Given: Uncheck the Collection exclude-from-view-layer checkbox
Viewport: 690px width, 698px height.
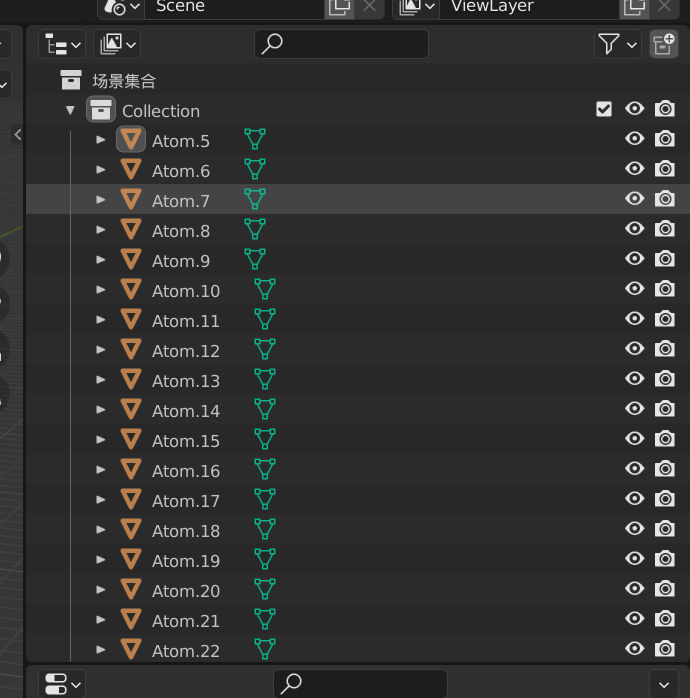Looking at the screenshot, I should click(604, 109).
